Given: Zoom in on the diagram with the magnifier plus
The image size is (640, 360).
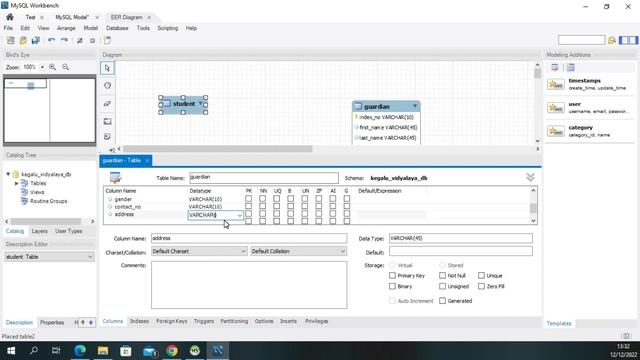Looking at the screenshot, I should click(x=53, y=67).
